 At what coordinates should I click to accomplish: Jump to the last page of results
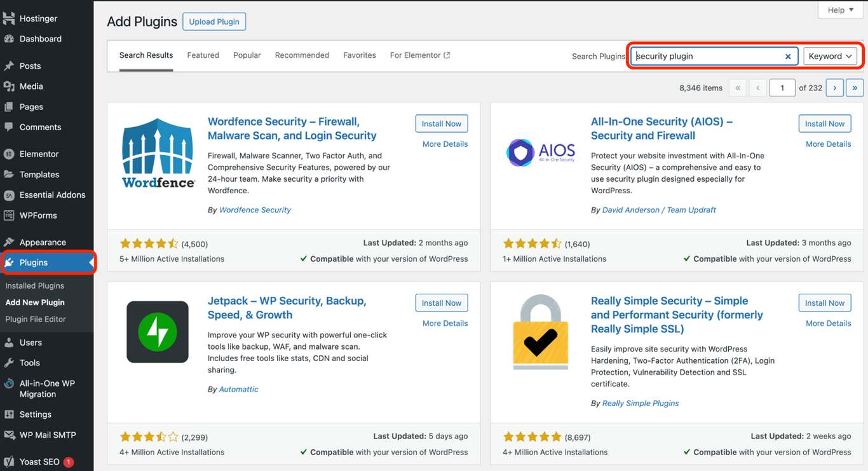pyautogui.click(x=855, y=88)
